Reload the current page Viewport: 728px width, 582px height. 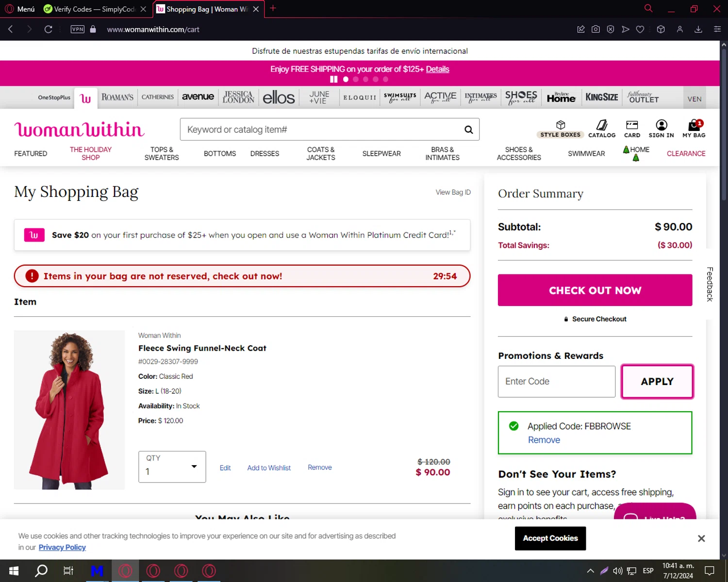pyautogui.click(x=48, y=29)
